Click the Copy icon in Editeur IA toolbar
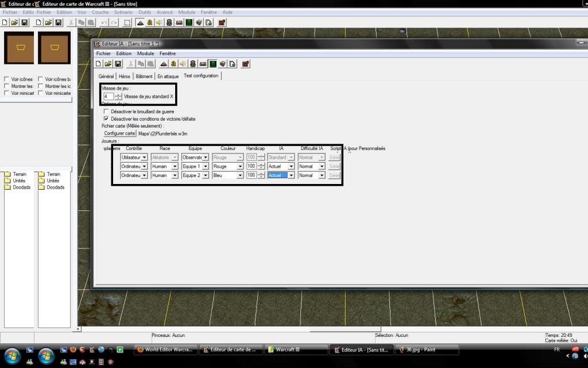588x368 pixels. pos(141,64)
